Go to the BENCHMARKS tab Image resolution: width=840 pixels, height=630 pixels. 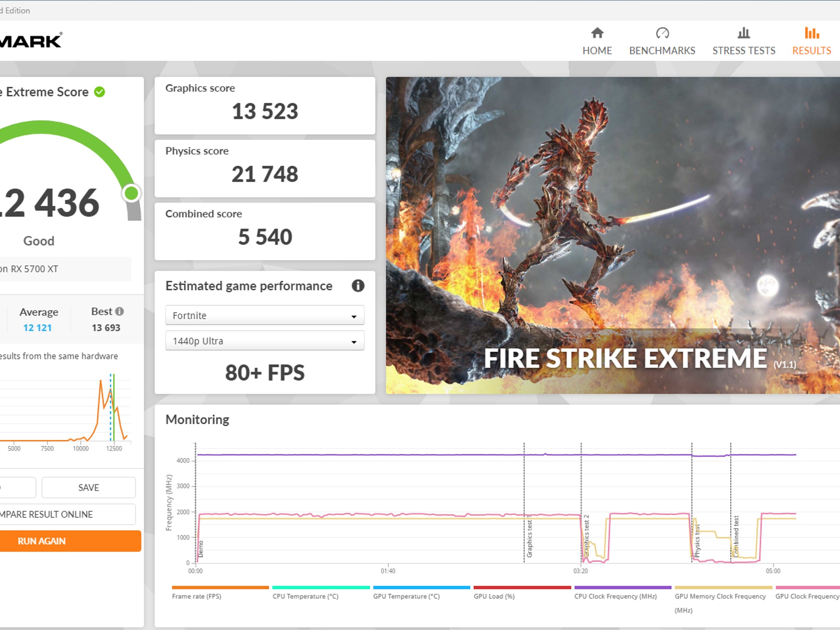pyautogui.click(x=662, y=50)
